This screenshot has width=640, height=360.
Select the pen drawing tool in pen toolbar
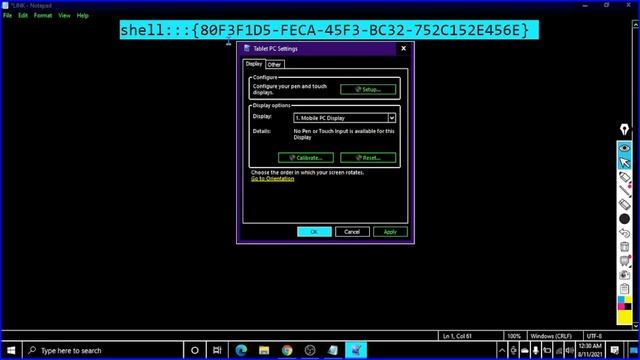point(624,177)
